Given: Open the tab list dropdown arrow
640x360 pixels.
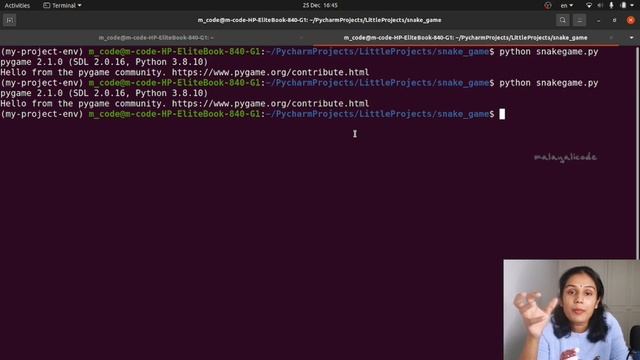Looking at the screenshot, I should 631,38.
